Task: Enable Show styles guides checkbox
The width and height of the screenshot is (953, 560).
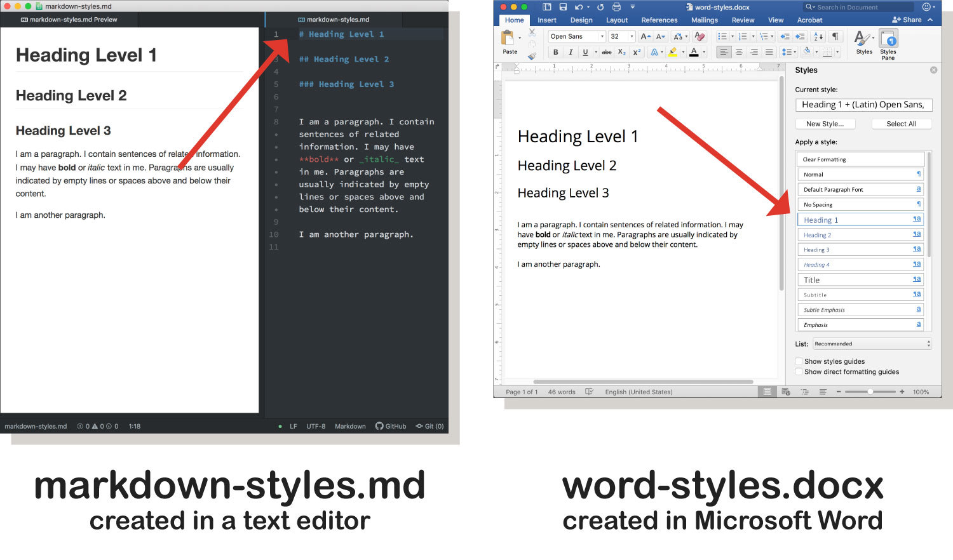Action: pos(799,361)
